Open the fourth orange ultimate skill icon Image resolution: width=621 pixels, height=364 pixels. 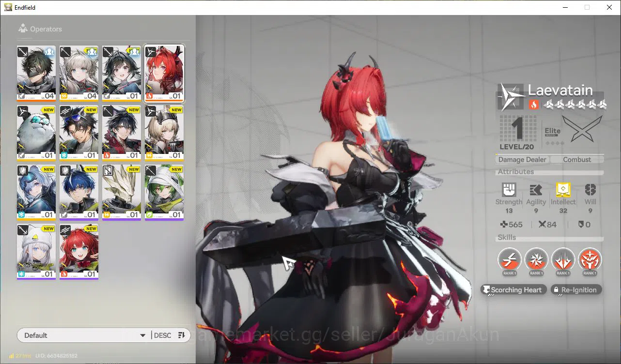coord(590,260)
